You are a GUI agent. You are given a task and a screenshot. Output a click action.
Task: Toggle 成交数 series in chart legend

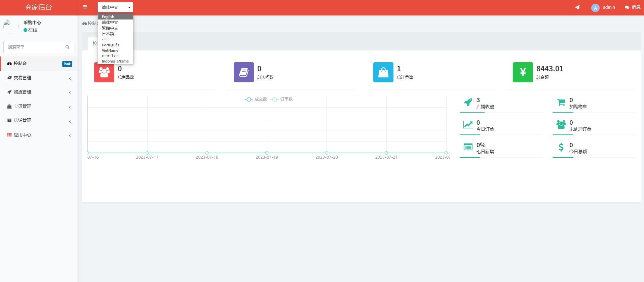256,99
